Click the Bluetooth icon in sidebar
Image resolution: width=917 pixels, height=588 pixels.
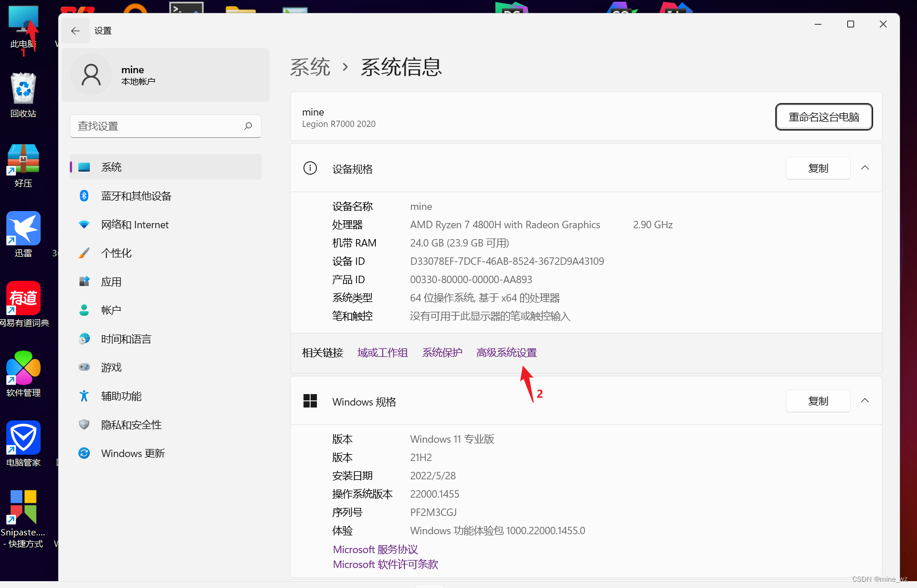click(84, 196)
